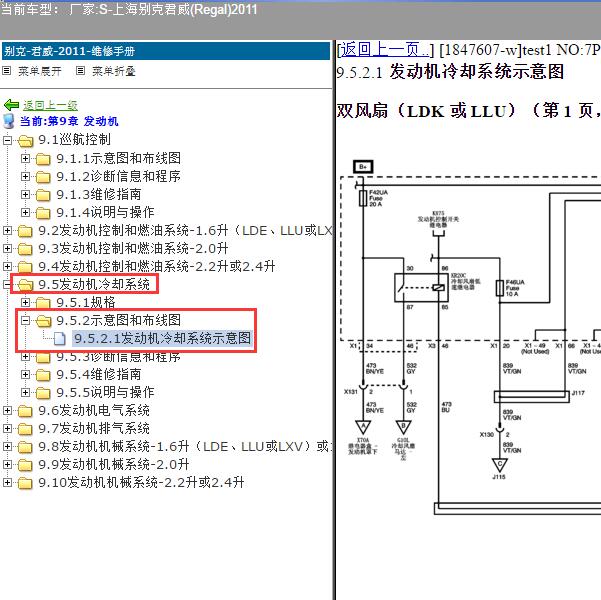Click the document icon of 9.5.2.1发动机冷却系统示意图
This screenshot has height=600, width=601.
click(x=60, y=339)
